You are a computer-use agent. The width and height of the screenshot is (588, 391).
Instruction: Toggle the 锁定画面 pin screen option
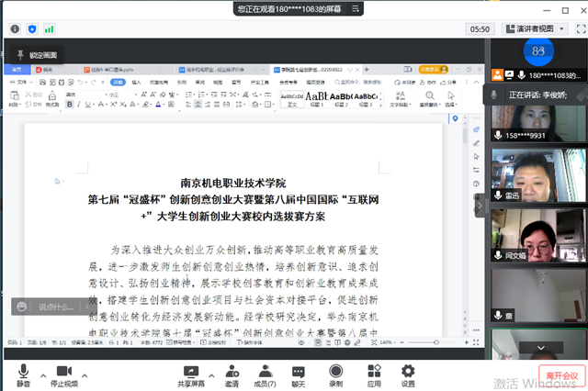(x=37, y=55)
